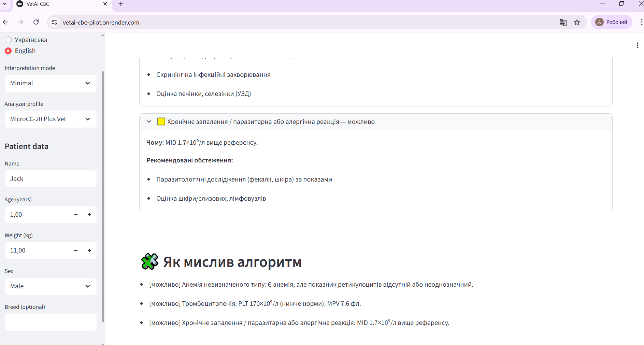Open the tab search dropdown arrow
This screenshot has width=644, height=345.
(x=5, y=4)
